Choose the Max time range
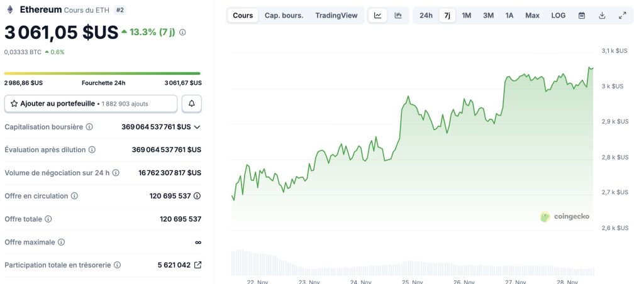Screen dimensions: 644x284 point(532,16)
